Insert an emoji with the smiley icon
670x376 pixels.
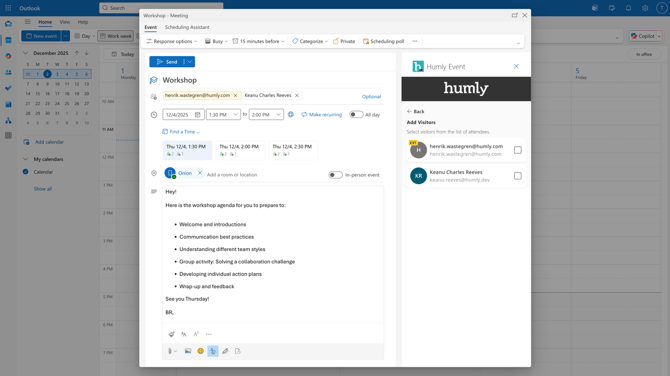tap(200, 351)
